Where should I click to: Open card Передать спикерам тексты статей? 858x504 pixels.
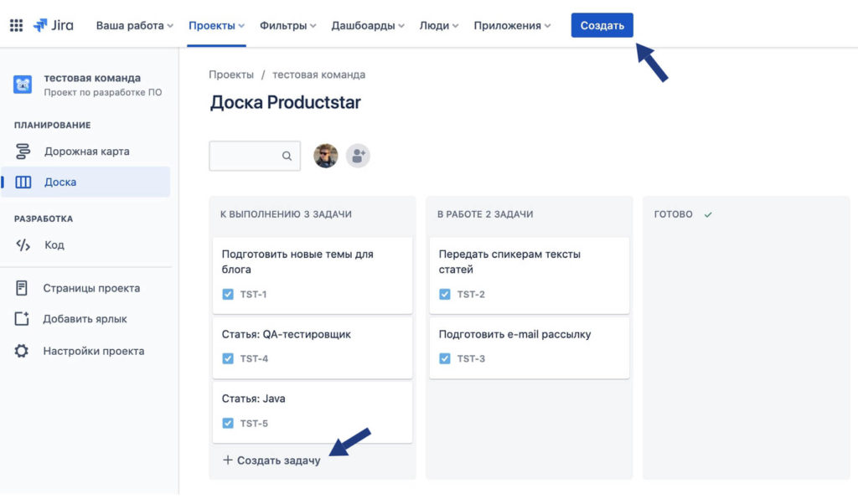click(x=530, y=275)
